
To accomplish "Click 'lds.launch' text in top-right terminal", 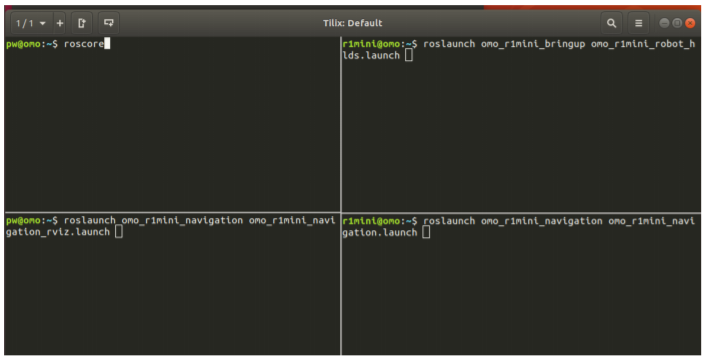I will click(371, 55).
